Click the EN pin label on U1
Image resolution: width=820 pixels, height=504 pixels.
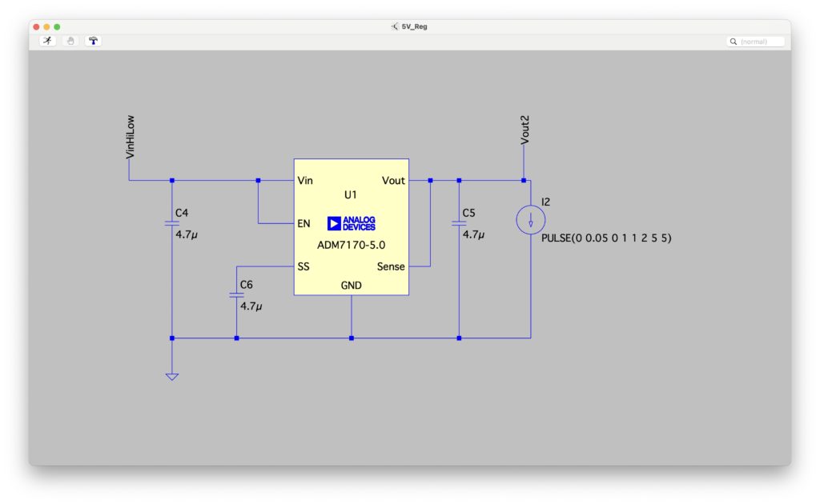tap(303, 223)
